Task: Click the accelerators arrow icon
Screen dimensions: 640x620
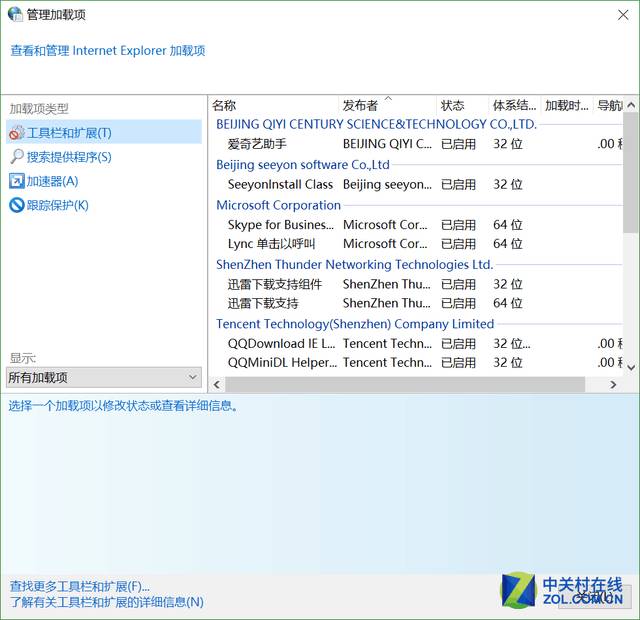Action: tap(17, 181)
